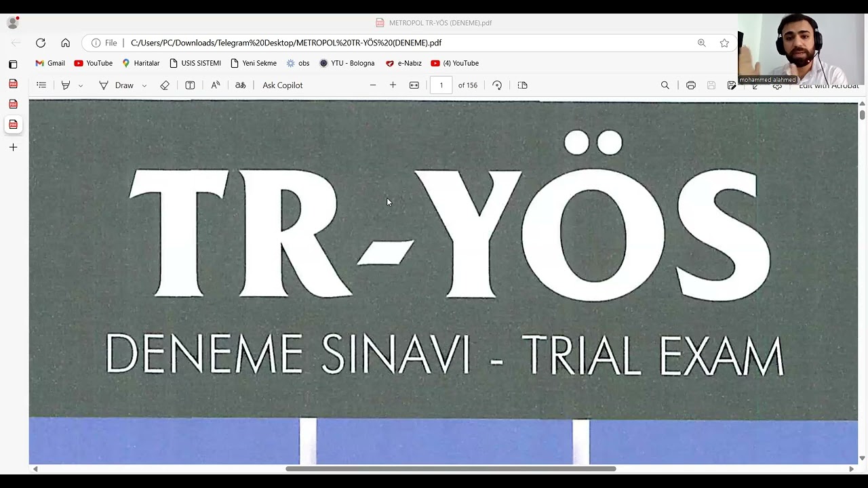Click the METROPOL TR-YÖS (DENEME).pdf title
Screen dimensions: 868x488
[440, 22]
